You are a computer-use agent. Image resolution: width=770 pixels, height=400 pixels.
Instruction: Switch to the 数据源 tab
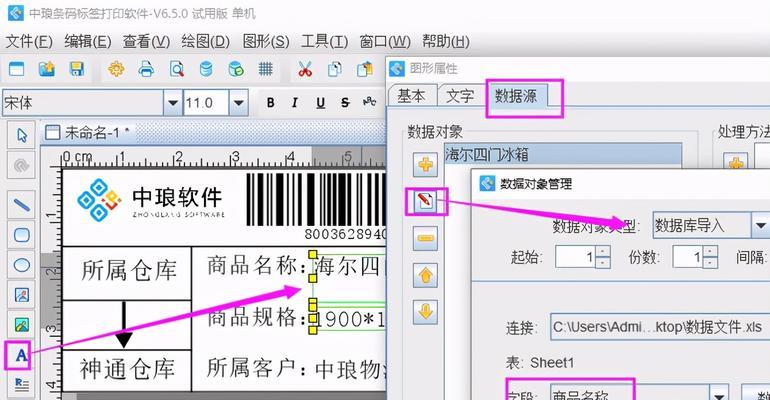pos(516,96)
